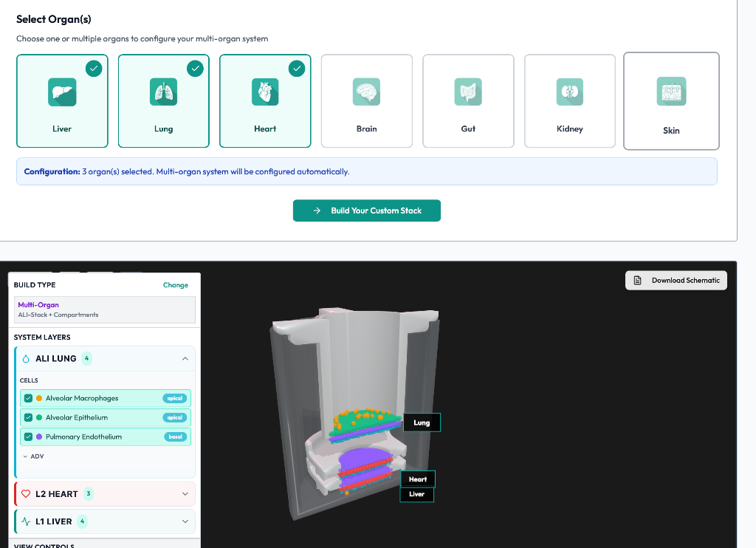756x548 pixels.
Task: Click the Configuration info message
Action: point(367,172)
